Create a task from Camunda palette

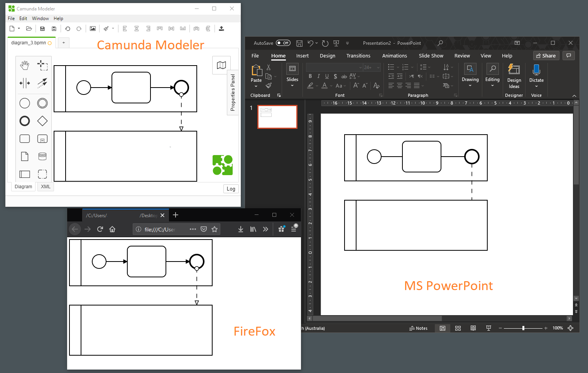[25, 138]
